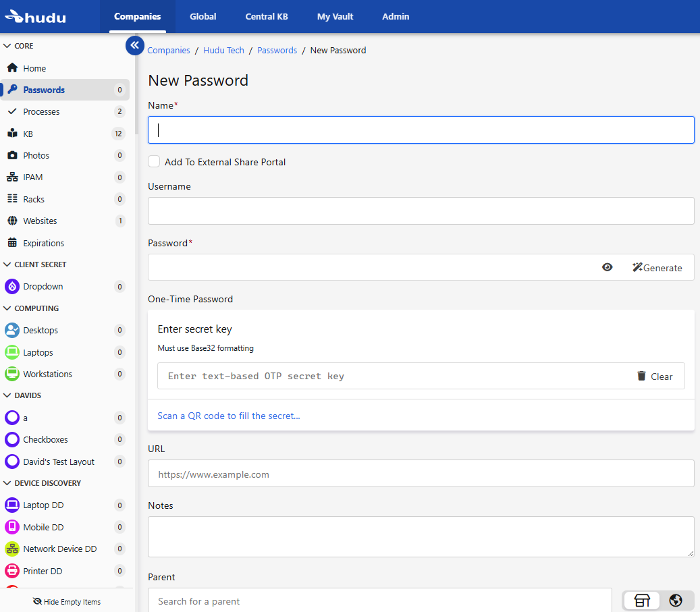Click the Dropdown layout icon

(12, 286)
